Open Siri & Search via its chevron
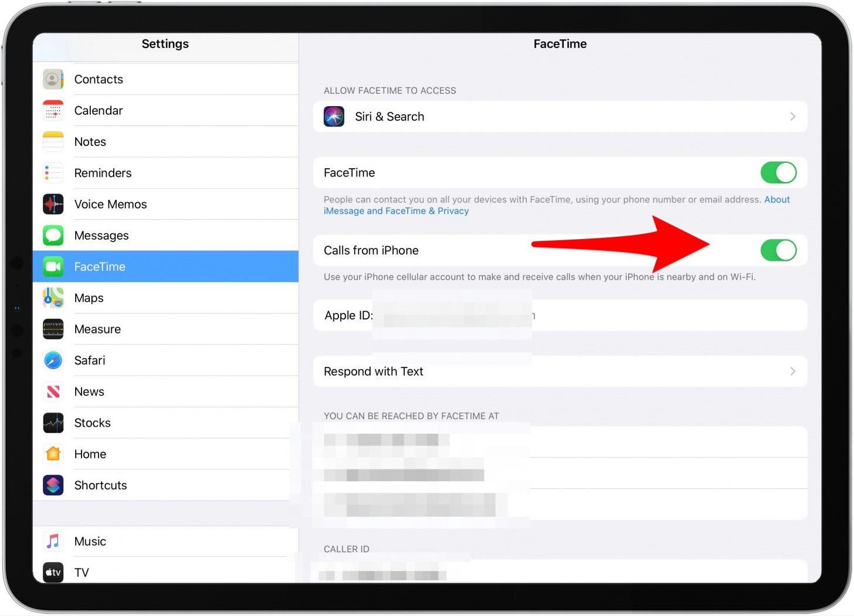Image resolution: width=854 pixels, height=616 pixels. point(792,117)
